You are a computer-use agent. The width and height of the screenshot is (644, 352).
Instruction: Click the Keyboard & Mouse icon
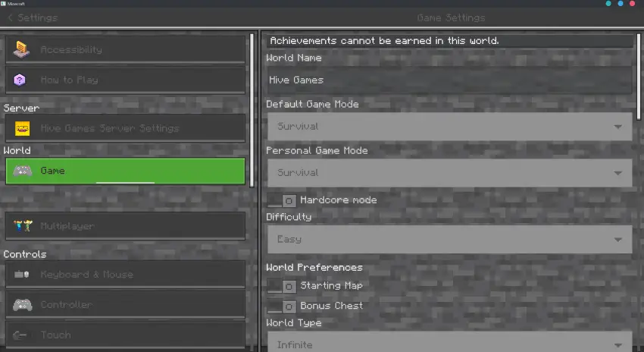(x=21, y=275)
